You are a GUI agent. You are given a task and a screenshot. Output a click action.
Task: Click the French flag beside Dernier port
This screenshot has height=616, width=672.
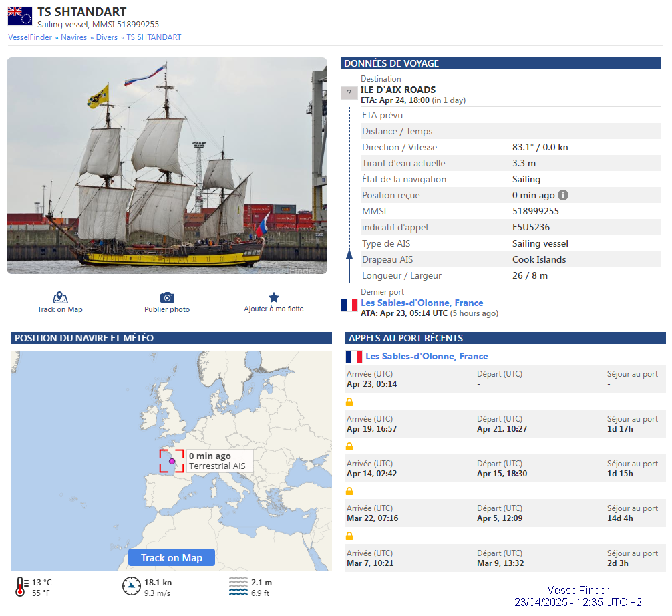(x=349, y=305)
